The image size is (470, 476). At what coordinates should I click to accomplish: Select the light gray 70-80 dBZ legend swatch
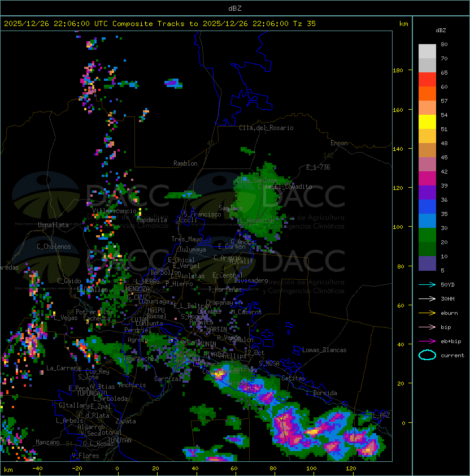(x=427, y=51)
